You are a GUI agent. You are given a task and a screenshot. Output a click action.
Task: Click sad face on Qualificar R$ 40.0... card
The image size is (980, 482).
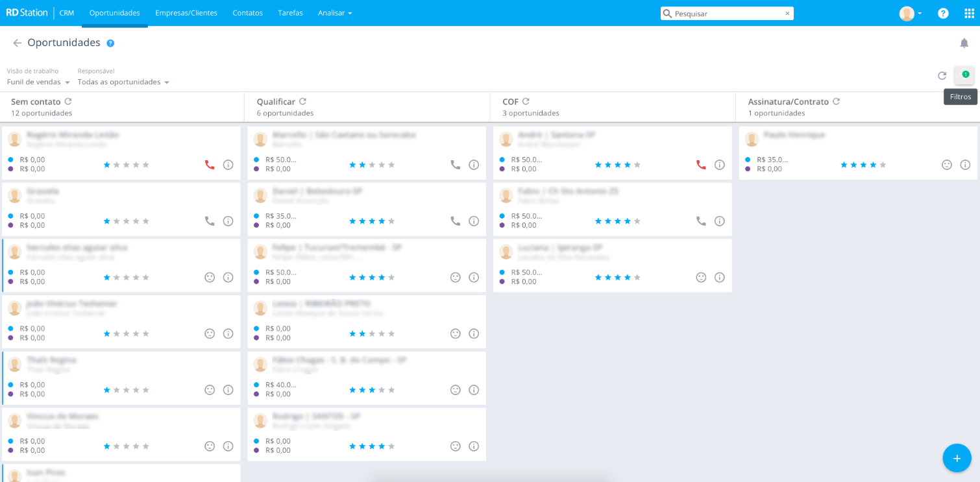(456, 390)
